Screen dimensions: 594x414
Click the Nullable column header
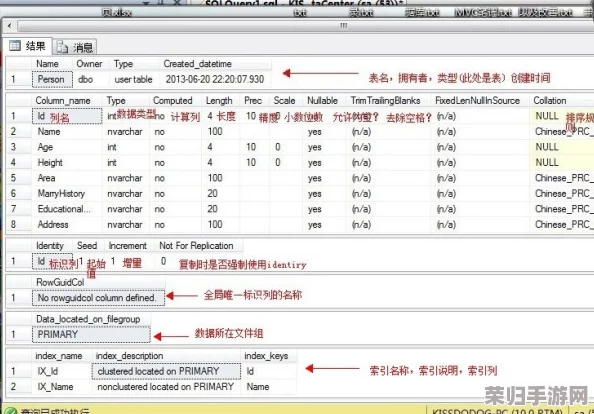pos(324,101)
